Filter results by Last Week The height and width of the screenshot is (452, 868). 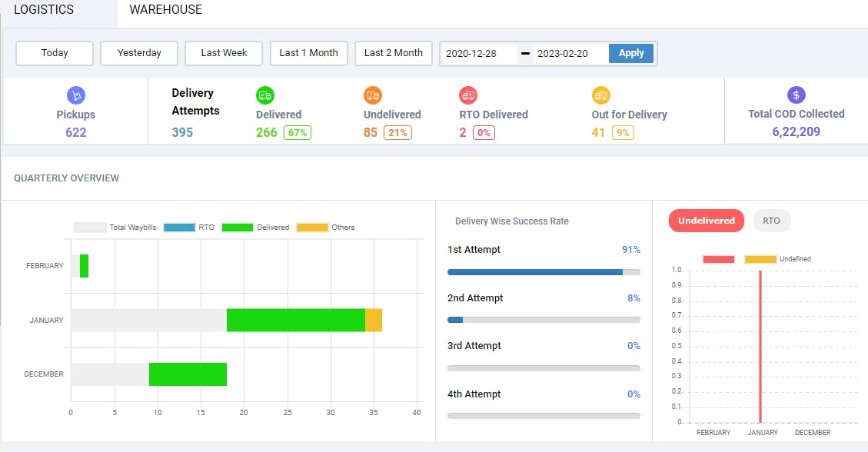click(x=223, y=53)
